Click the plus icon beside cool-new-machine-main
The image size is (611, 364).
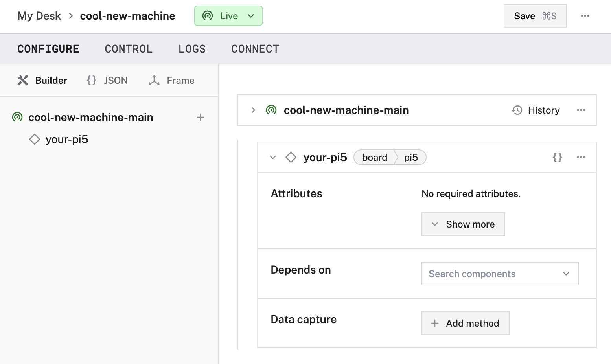201,117
